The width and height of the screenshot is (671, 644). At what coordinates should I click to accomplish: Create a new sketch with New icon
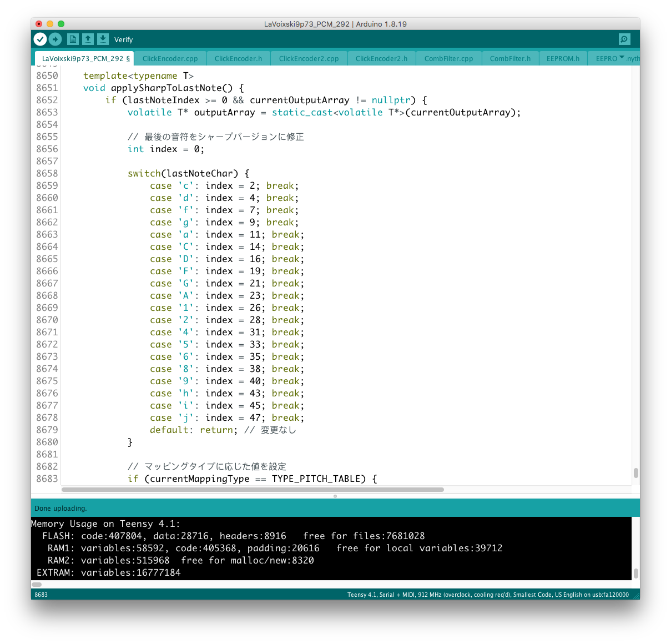tap(73, 39)
